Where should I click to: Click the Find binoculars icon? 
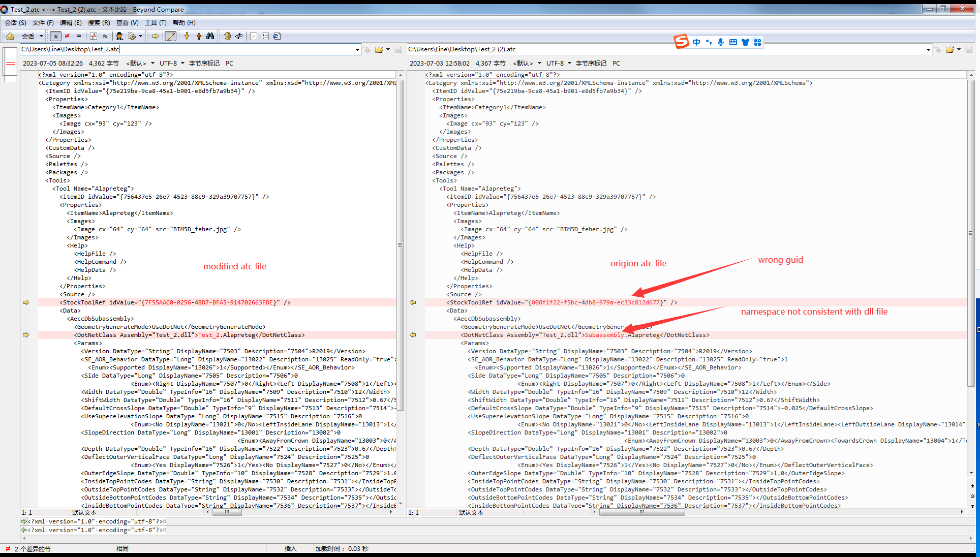click(210, 36)
